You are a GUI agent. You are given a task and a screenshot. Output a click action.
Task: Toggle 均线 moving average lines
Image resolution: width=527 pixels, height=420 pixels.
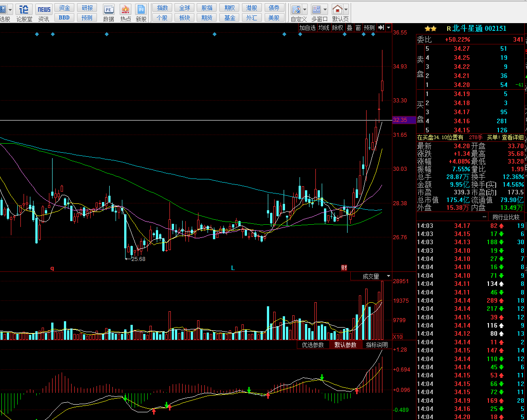pyautogui.click(x=324, y=28)
